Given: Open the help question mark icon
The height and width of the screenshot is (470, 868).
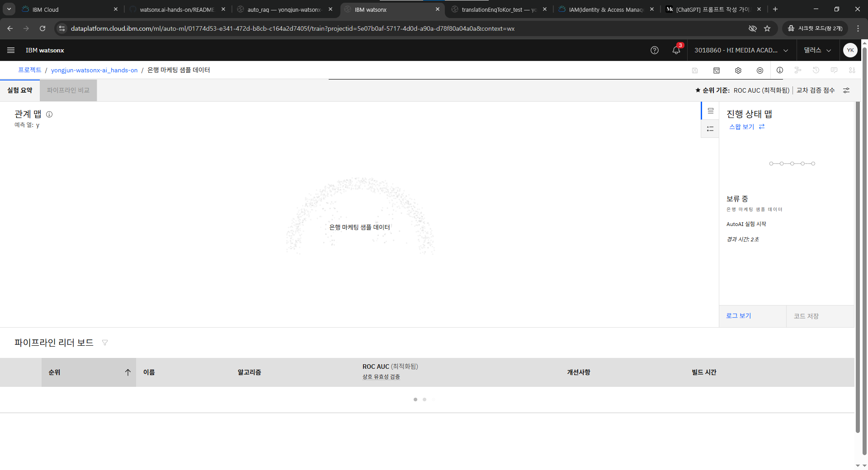Looking at the screenshot, I should [654, 50].
